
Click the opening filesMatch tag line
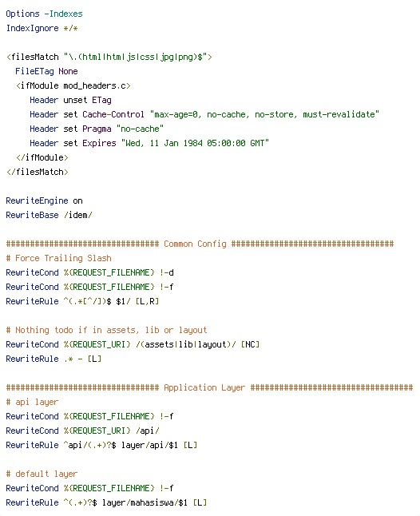(x=109, y=57)
